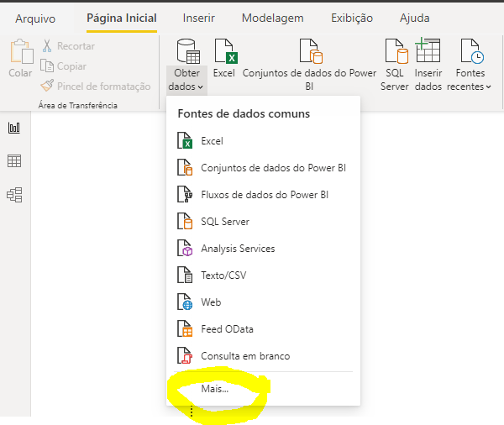
Task: Select SQL Server in the dropdown list
Action: tap(263, 222)
